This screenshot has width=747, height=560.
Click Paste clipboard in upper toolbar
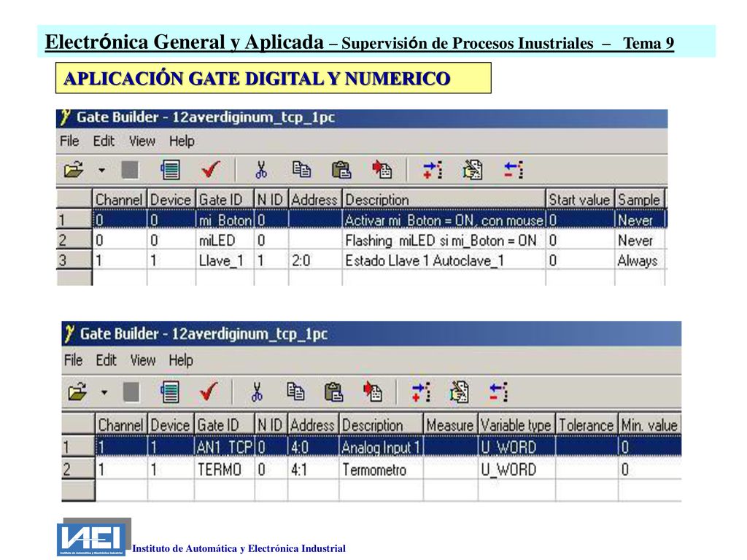click(341, 170)
